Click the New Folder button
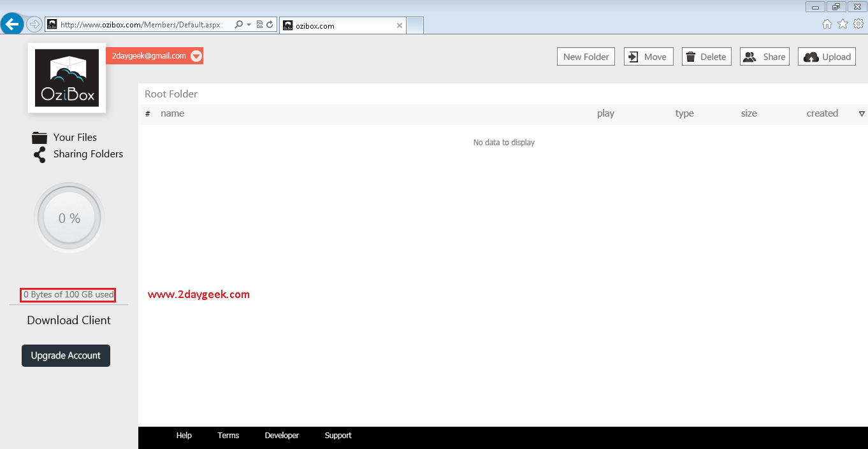The width and height of the screenshot is (868, 449). pos(586,56)
